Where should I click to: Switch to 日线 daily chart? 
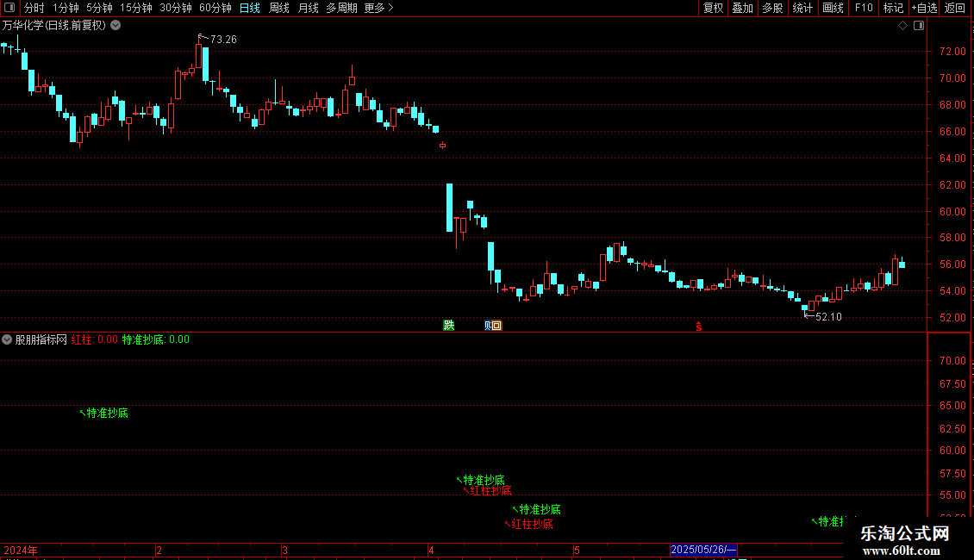[250, 8]
